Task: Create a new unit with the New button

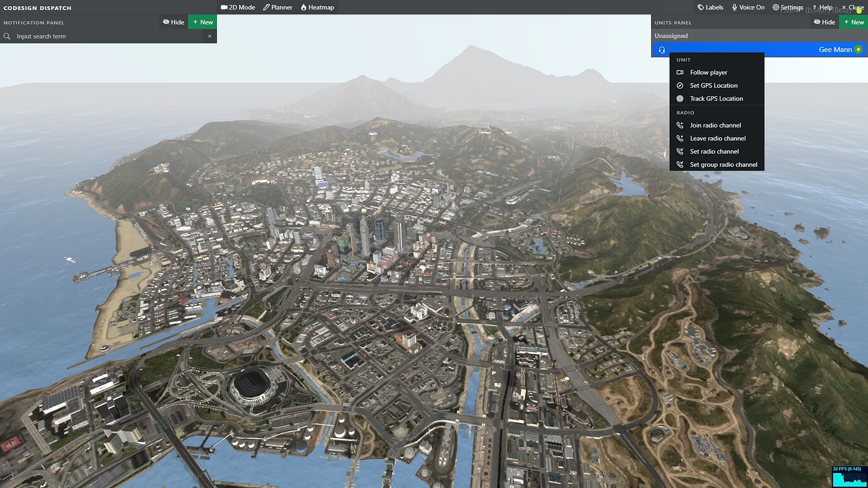Action: tap(854, 21)
